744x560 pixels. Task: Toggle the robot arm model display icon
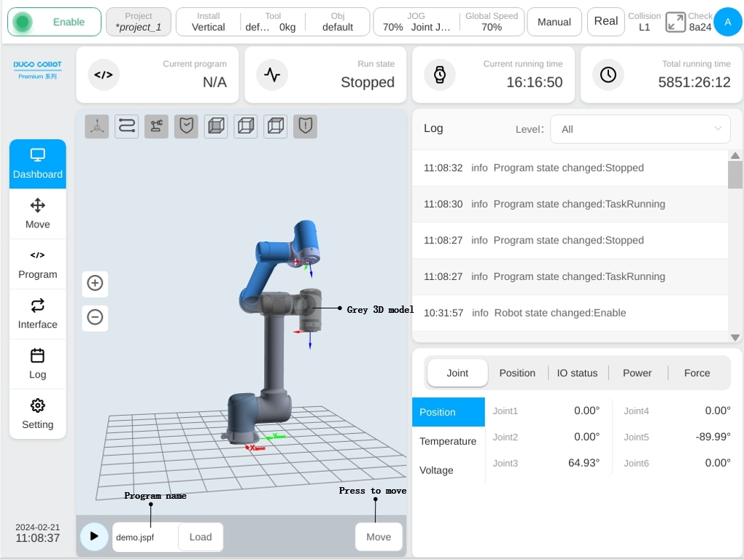click(x=157, y=127)
